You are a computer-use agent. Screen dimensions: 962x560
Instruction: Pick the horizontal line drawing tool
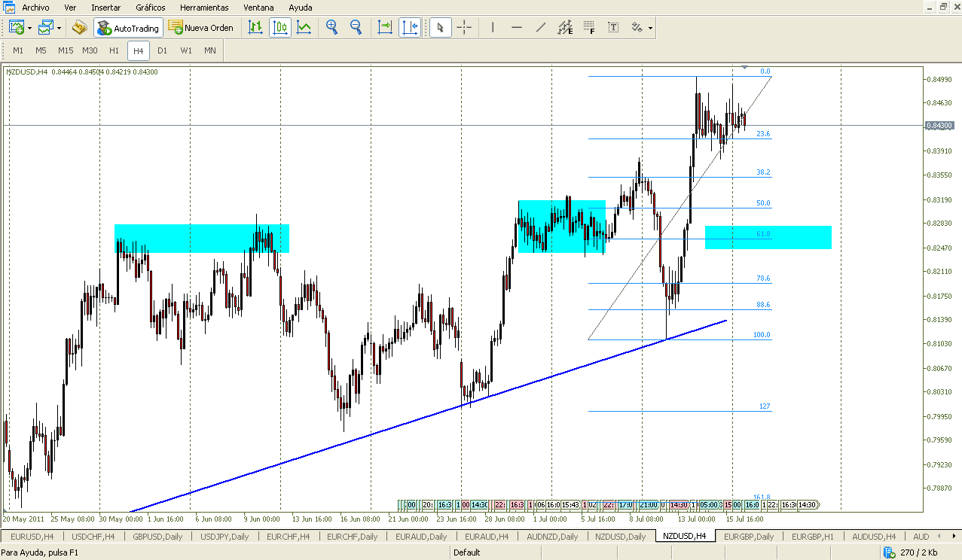click(x=517, y=28)
